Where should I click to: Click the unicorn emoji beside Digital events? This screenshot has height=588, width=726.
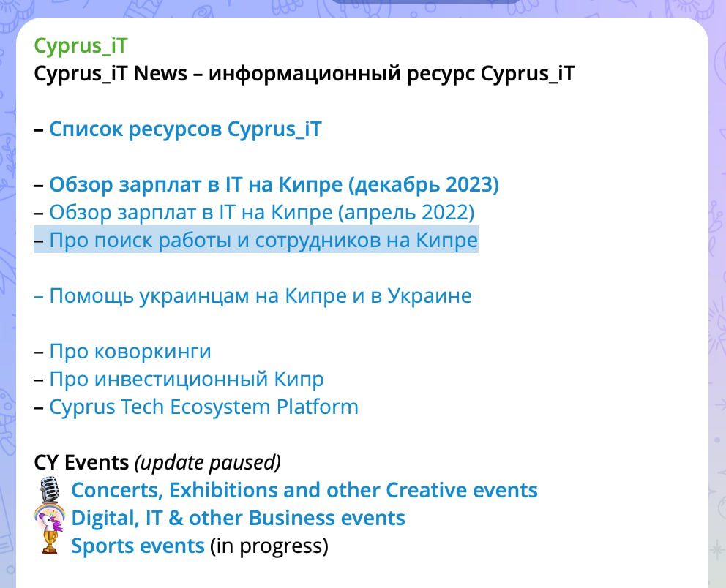click(x=49, y=518)
